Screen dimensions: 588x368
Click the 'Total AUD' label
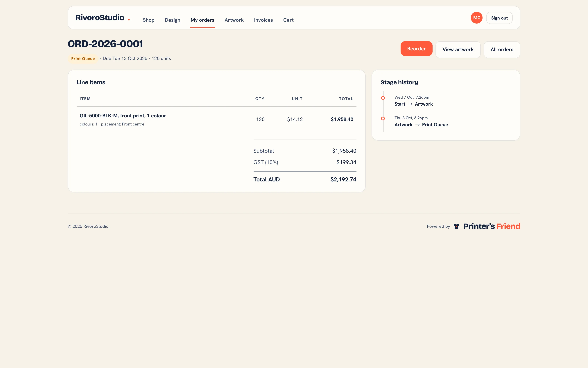click(267, 180)
